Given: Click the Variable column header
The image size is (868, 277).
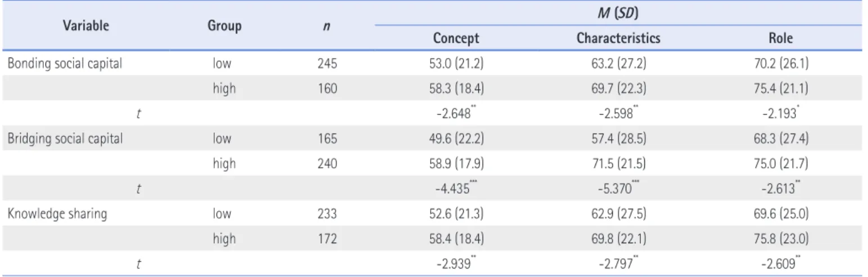Looking at the screenshot, I should [x=78, y=25].
